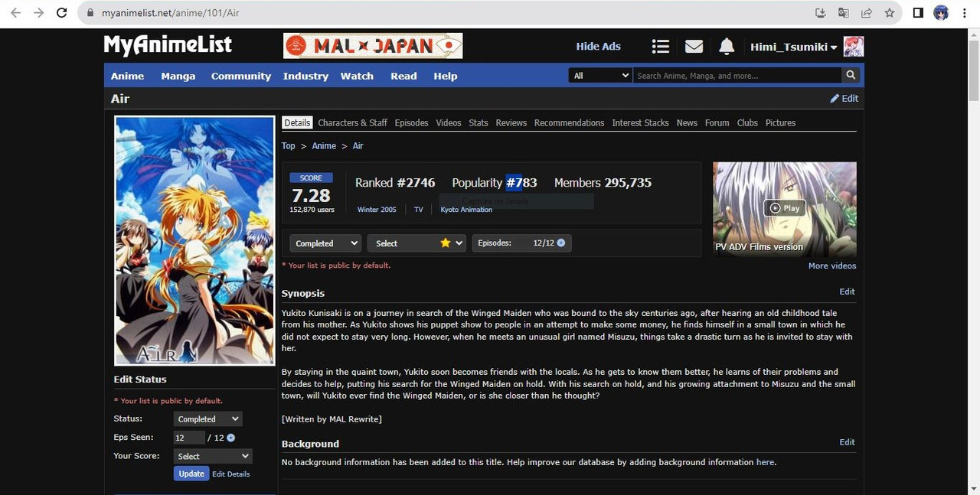
Task: Switch to the News tab
Action: click(687, 122)
